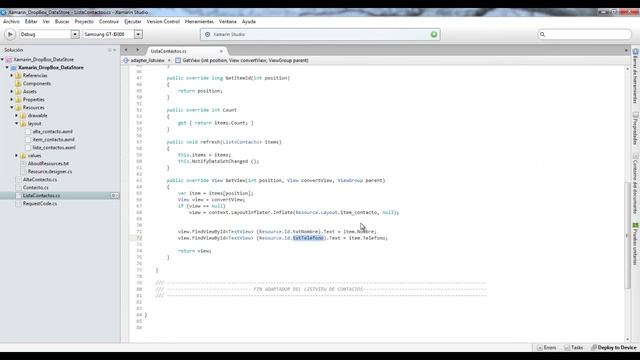Open Contacto.cs file
The height and width of the screenshot is (360, 640).
(x=36, y=187)
